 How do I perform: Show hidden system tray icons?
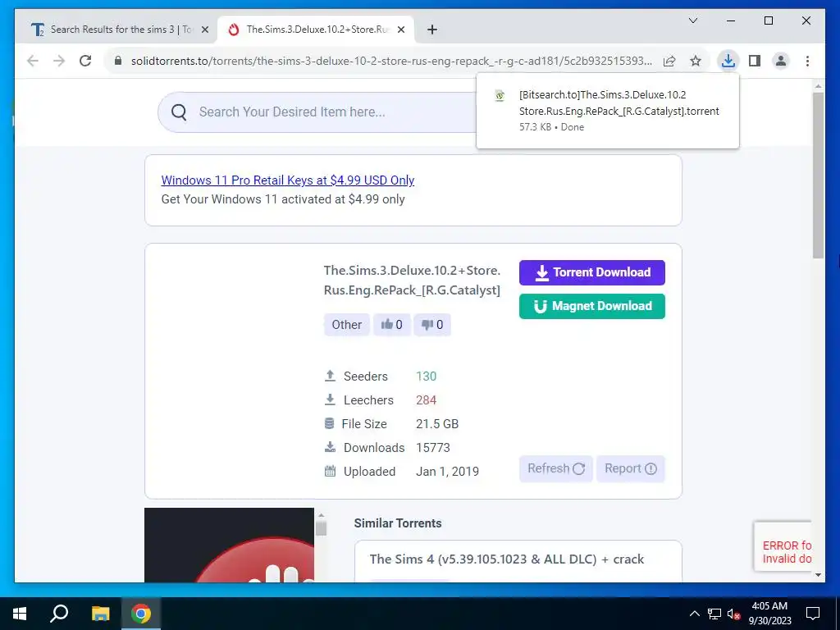[694, 614]
